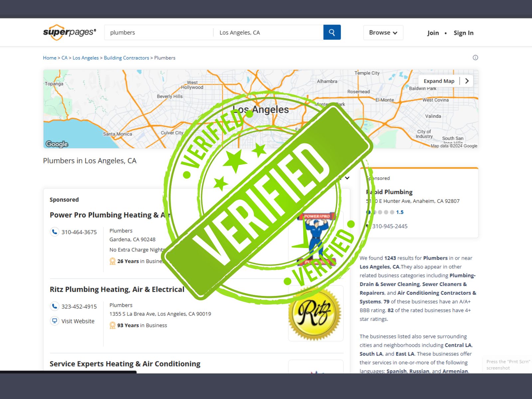The width and height of the screenshot is (532, 399).
Task: Click the 93 Years award ribbon icon
Action: click(x=113, y=325)
